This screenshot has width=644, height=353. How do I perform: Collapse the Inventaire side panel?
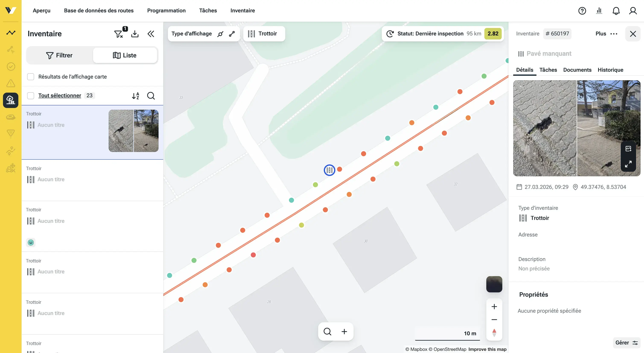pyautogui.click(x=151, y=34)
